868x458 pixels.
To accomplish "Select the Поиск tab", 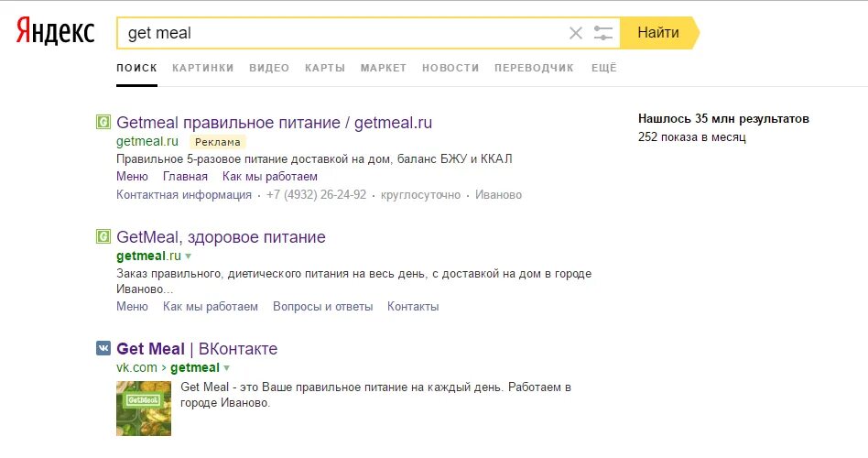I will coord(136,68).
